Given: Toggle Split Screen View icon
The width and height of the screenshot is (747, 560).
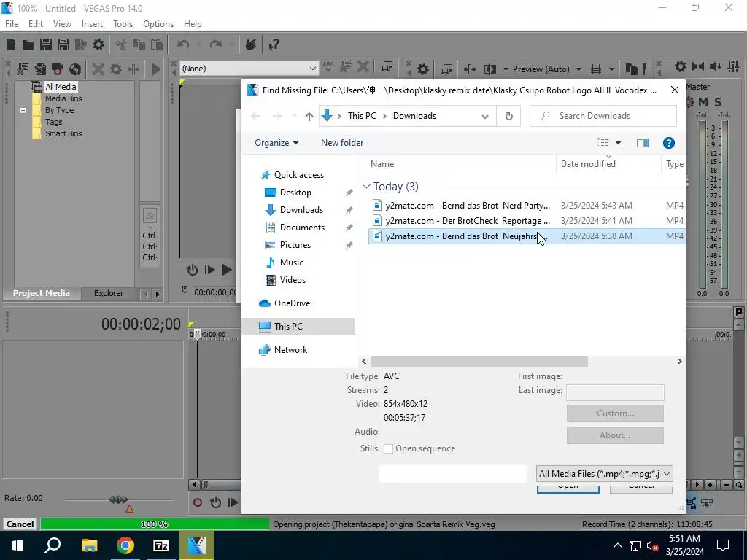Looking at the screenshot, I should [489, 69].
